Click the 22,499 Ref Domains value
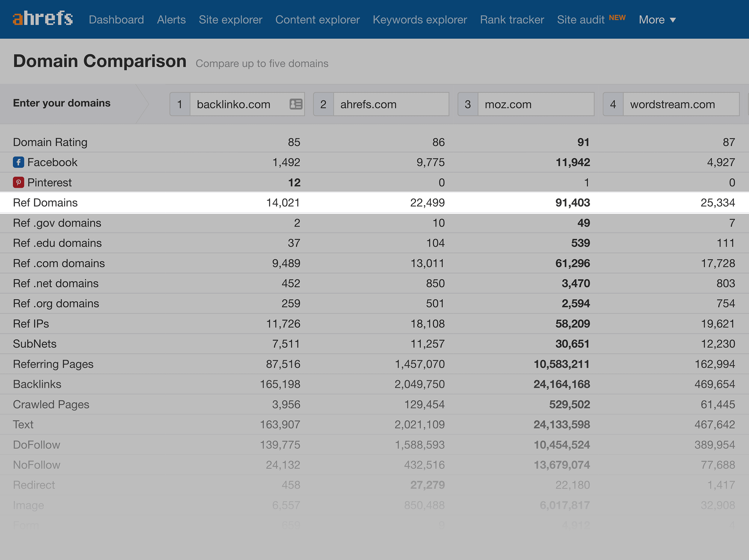 [x=427, y=203]
